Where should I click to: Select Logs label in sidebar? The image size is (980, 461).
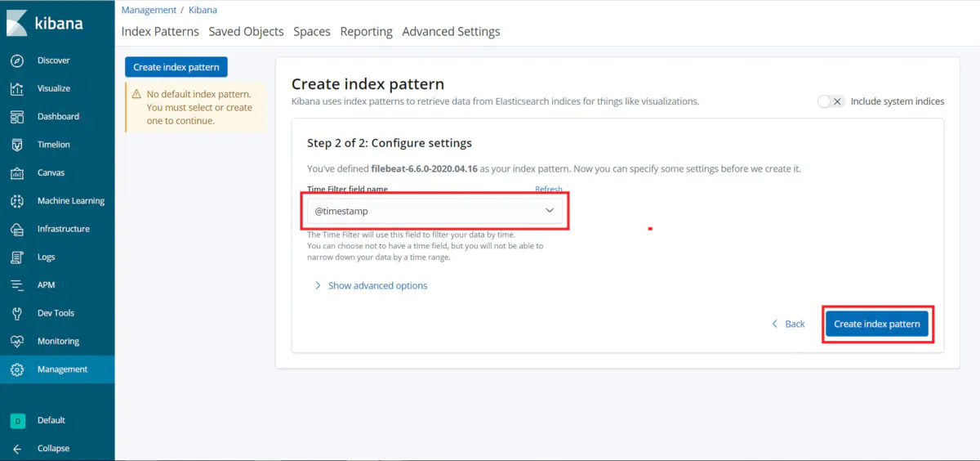click(47, 257)
